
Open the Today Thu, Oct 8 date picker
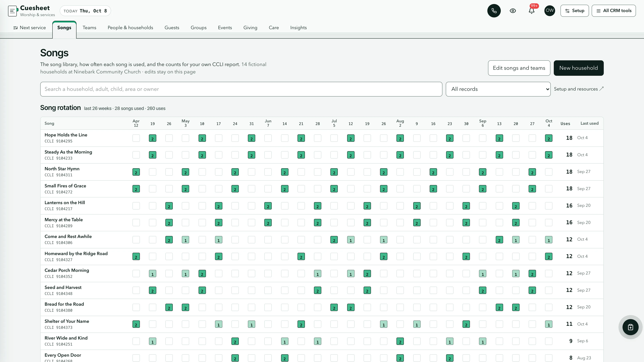(85, 11)
